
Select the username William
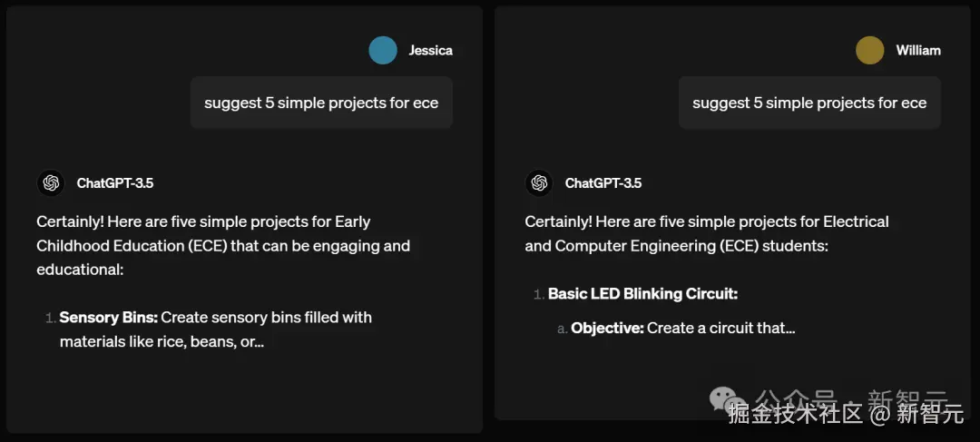[918, 51]
